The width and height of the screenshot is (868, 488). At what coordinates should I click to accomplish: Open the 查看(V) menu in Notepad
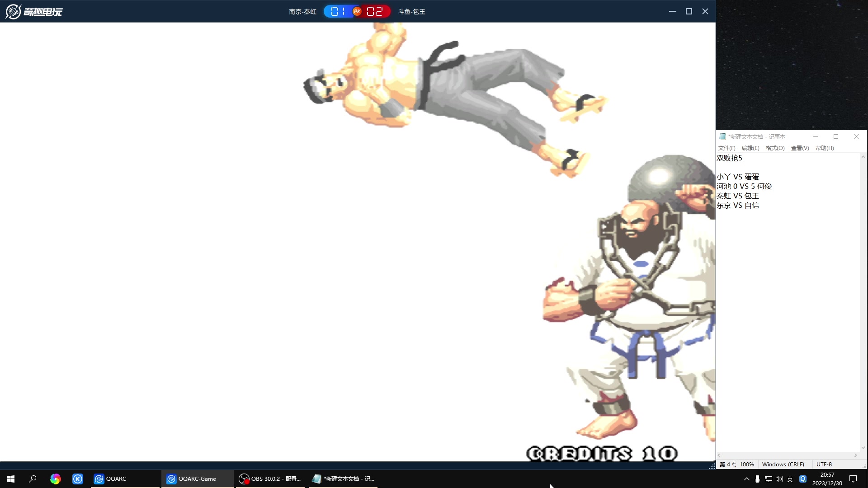[800, 148]
